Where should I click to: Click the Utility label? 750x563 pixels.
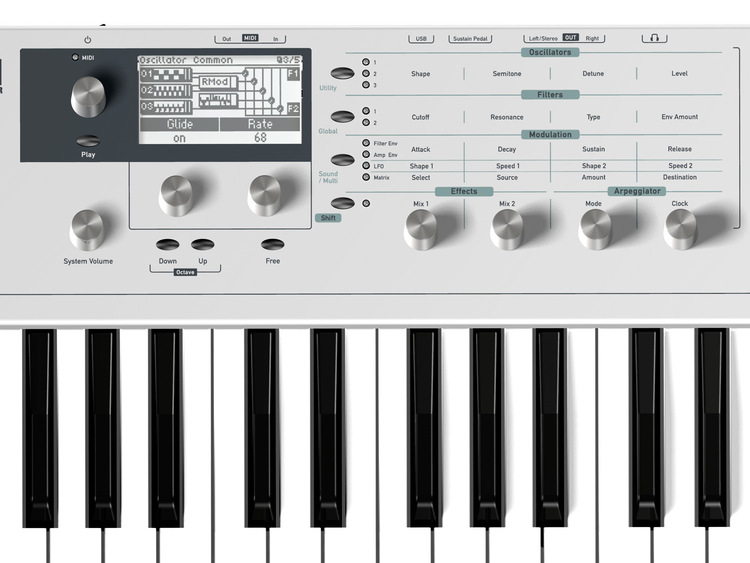point(328,88)
